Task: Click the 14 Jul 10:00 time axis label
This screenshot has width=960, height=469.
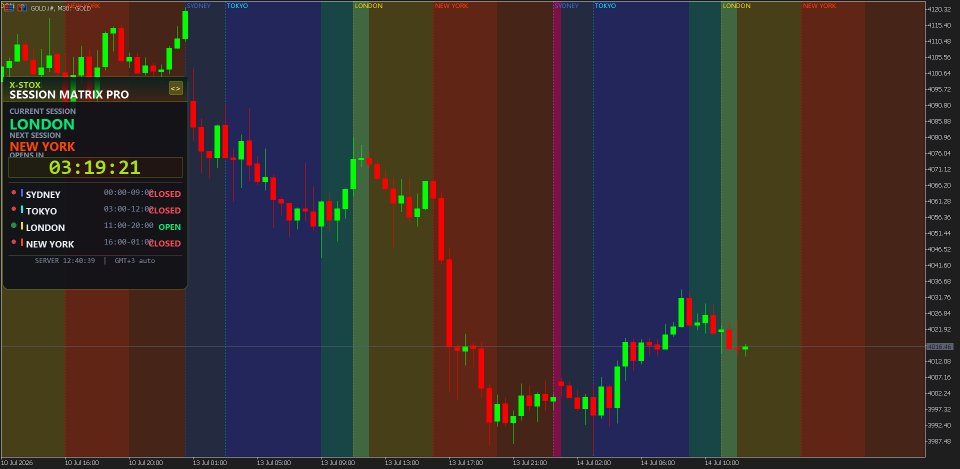Action: pos(721,462)
